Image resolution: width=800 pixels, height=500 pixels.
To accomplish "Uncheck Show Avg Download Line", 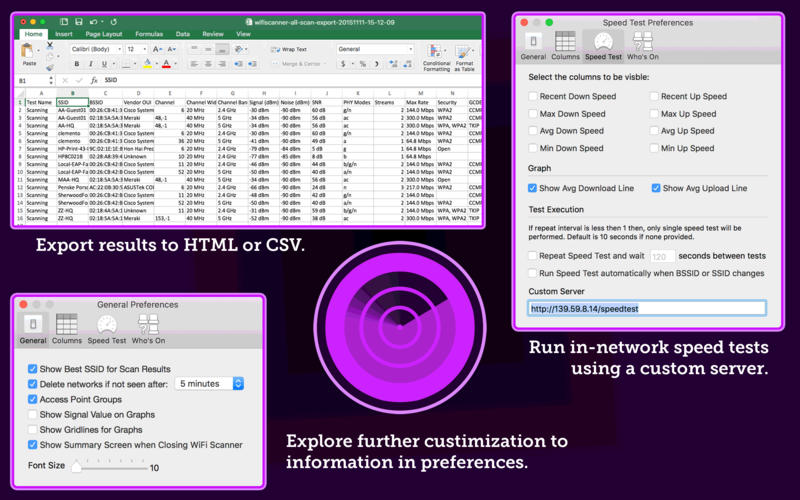I will pyautogui.click(x=533, y=188).
